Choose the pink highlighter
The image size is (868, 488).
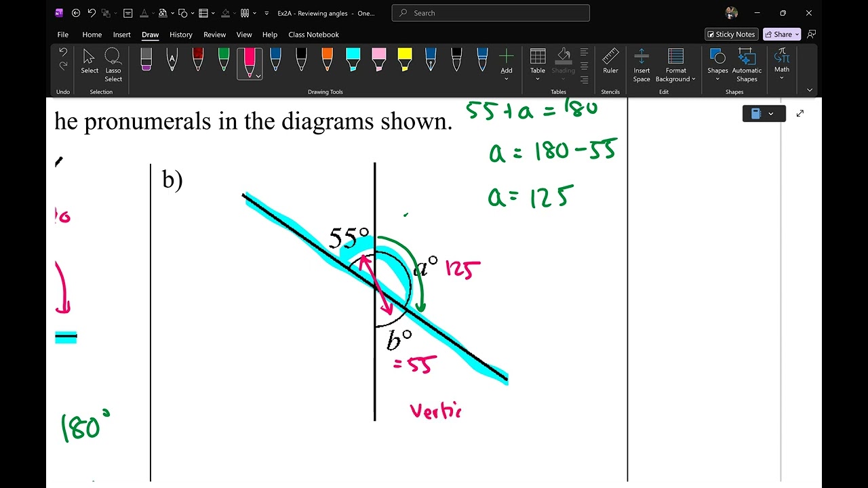coord(378,60)
